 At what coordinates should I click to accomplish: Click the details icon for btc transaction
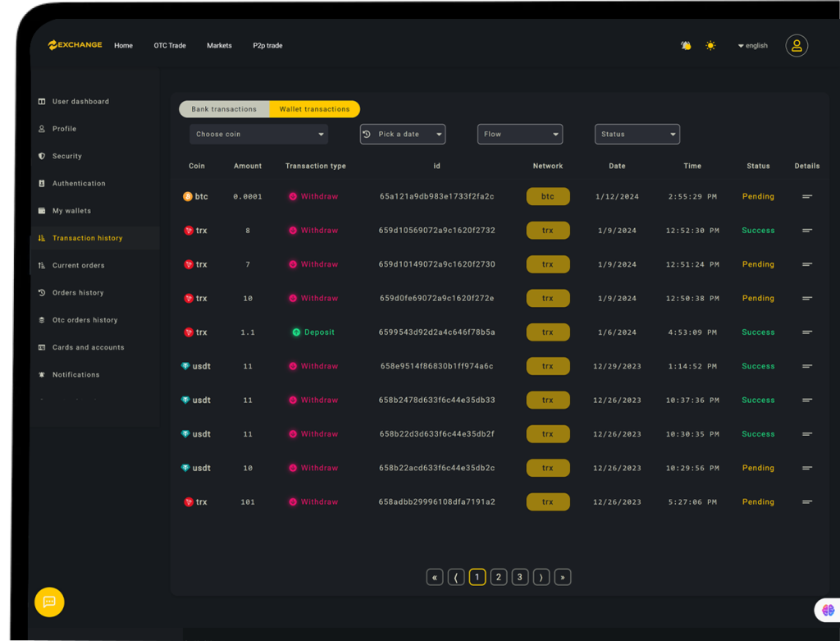point(806,197)
